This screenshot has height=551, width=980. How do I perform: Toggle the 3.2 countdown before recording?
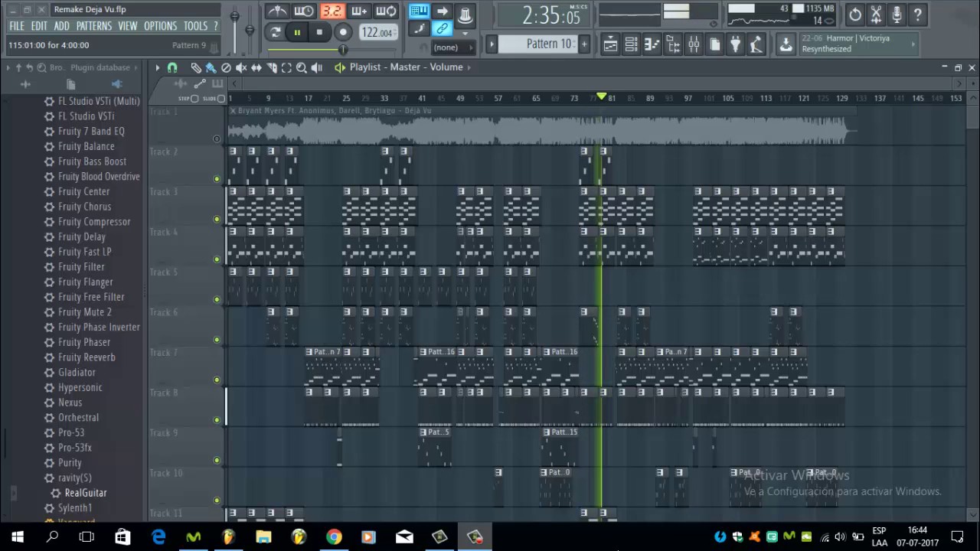[x=332, y=11]
